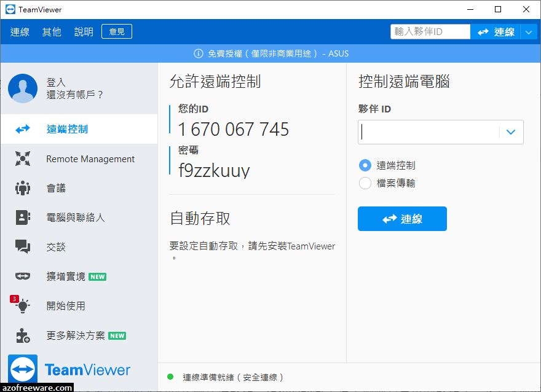Minimize the TeamViewer window

(470, 9)
